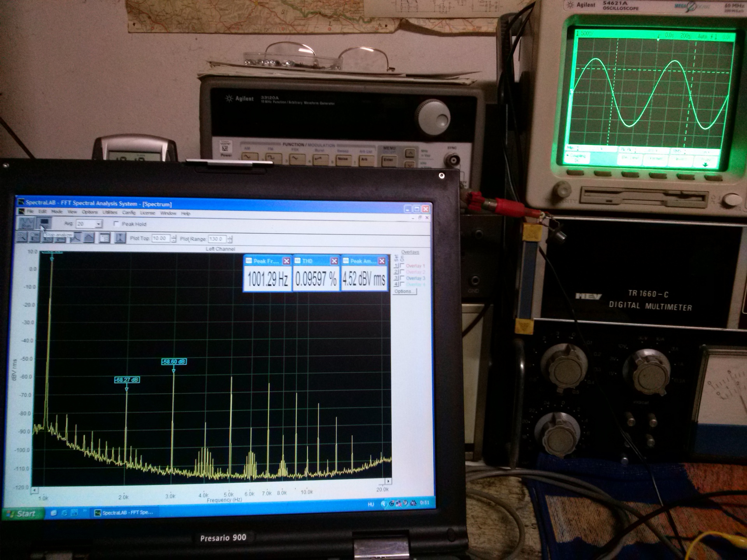Click the Plot Top spinner arrows
The image size is (747, 560).
pyautogui.click(x=174, y=238)
